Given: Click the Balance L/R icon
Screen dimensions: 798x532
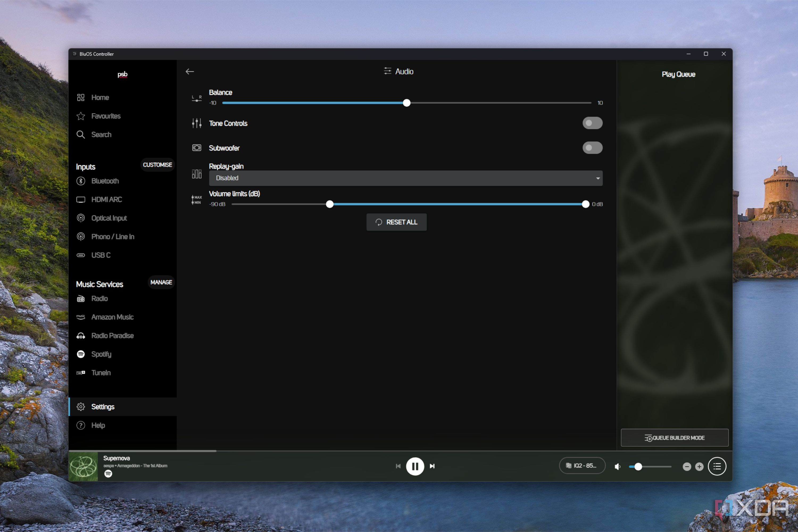Looking at the screenshot, I should [x=197, y=98].
